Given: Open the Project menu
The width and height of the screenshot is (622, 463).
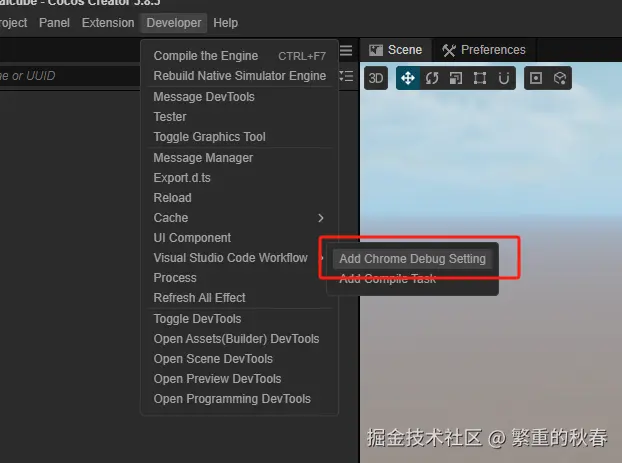Looking at the screenshot, I should 12,23.
